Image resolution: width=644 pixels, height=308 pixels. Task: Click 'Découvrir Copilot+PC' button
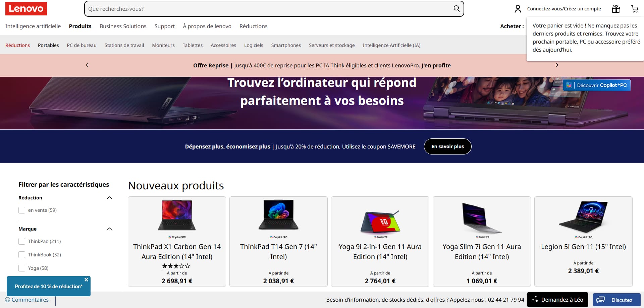click(x=597, y=85)
